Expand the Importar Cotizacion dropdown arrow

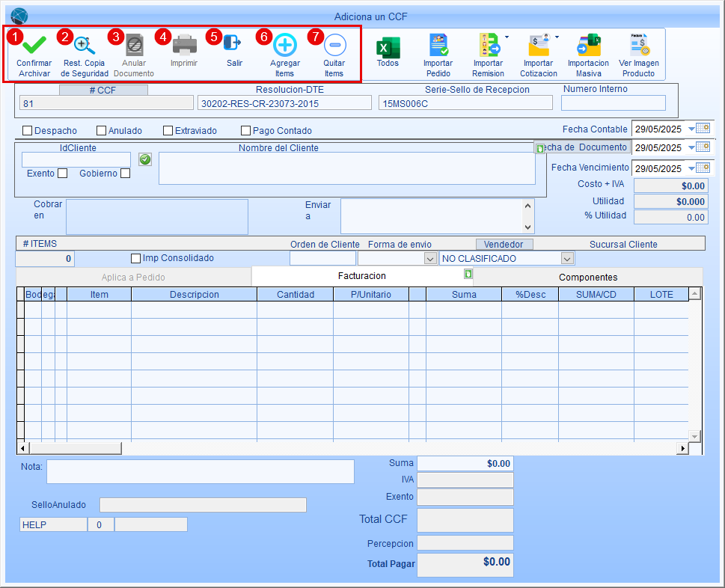(557, 37)
